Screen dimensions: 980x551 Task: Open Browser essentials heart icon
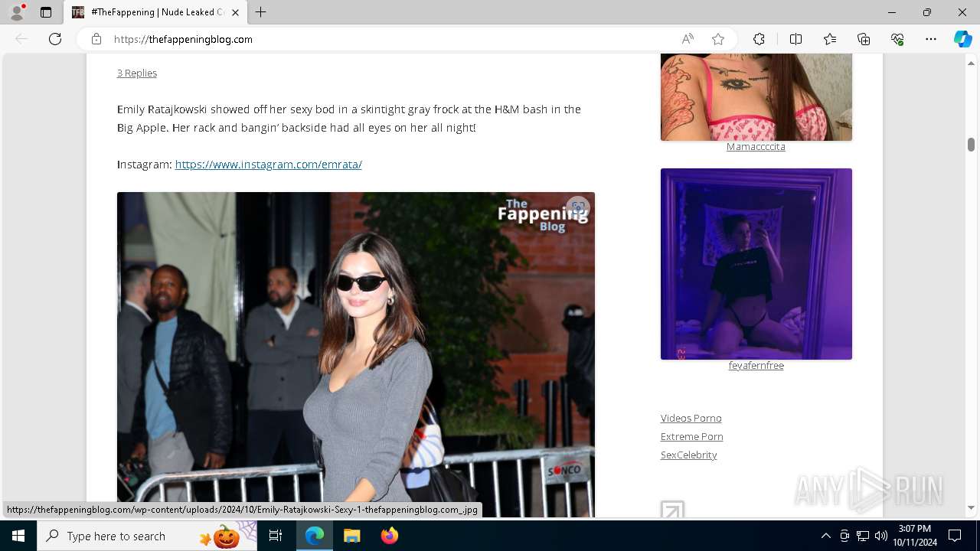point(897,39)
